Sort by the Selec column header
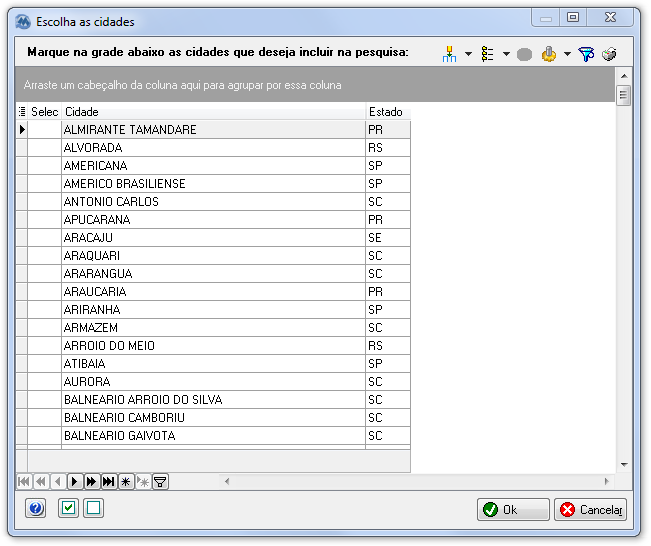 click(44, 112)
